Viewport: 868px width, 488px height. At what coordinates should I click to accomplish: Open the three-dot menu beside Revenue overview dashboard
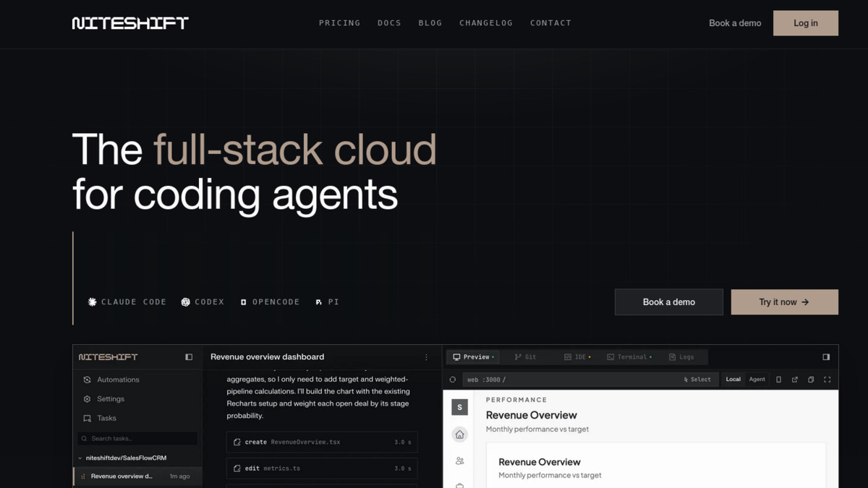(426, 357)
